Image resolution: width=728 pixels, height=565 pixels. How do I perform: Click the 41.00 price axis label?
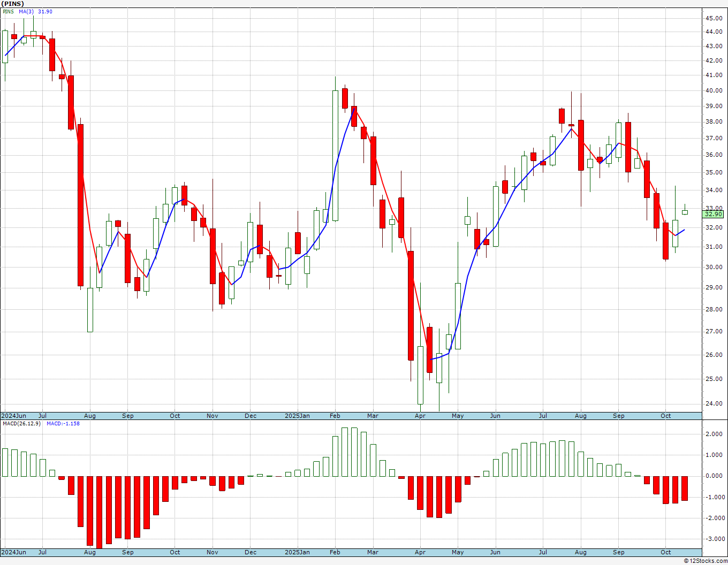pos(714,75)
